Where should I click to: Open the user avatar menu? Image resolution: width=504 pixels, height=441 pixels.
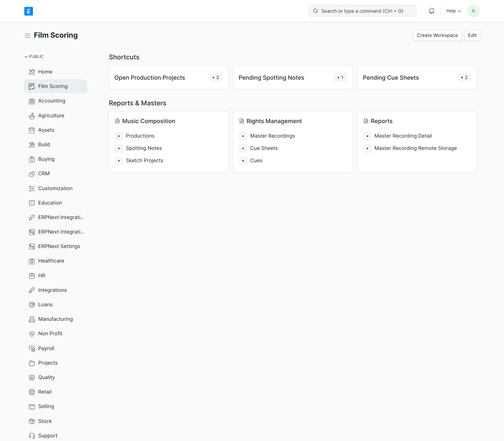(473, 11)
